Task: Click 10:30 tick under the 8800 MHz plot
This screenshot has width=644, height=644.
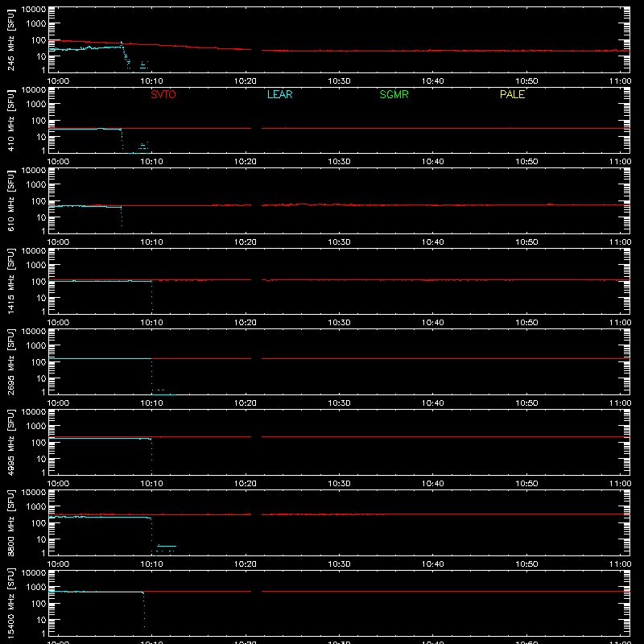Action: click(339, 564)
